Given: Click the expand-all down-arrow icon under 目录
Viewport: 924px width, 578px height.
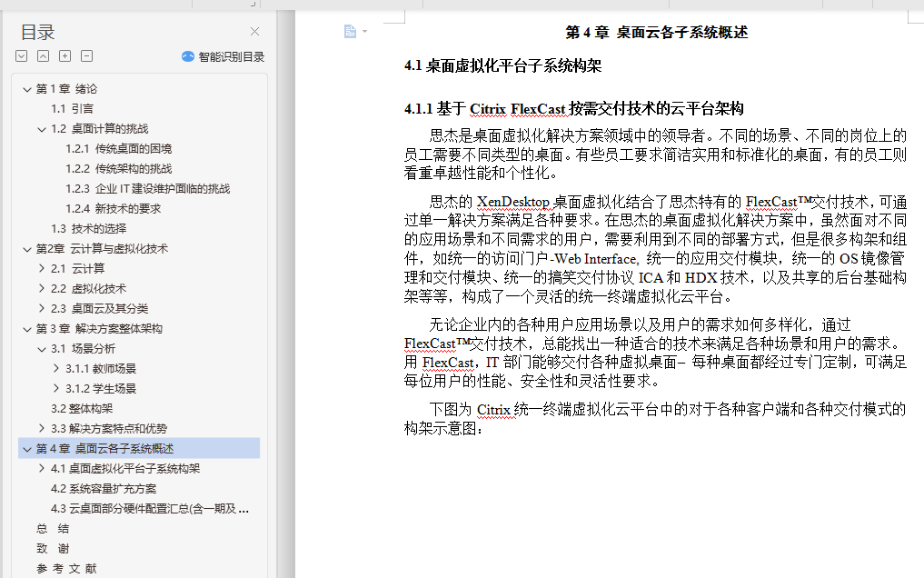Looking at the screenshot, I should pyautogui.click(x=21, y=56).
